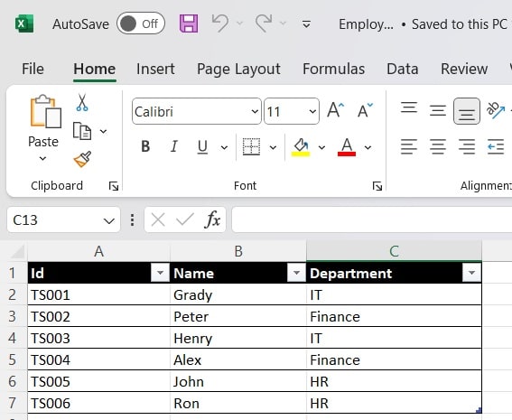
Task: Toggle Bold formatting
Action: click(145, 146)
